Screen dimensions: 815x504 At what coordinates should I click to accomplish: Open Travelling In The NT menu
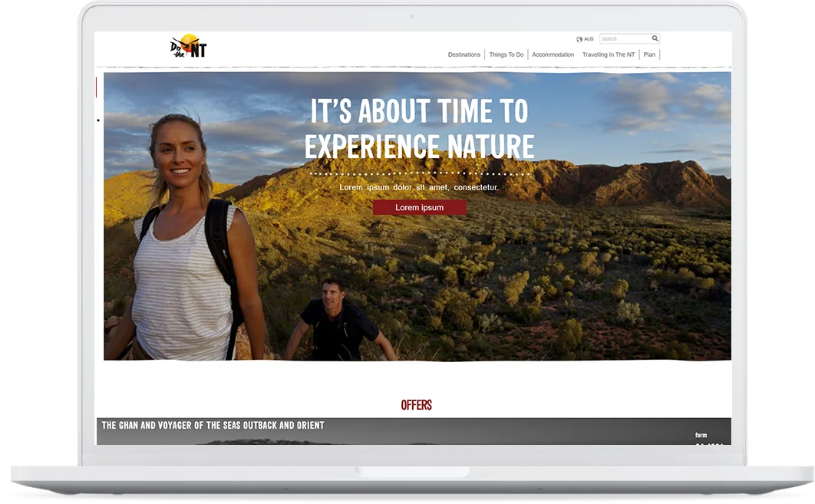tap(608, 54)
